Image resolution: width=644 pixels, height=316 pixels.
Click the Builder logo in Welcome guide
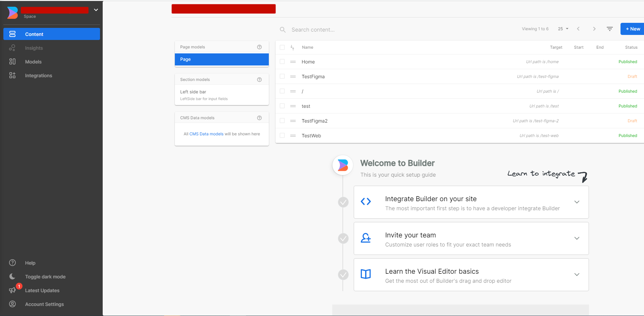point(343,165)
